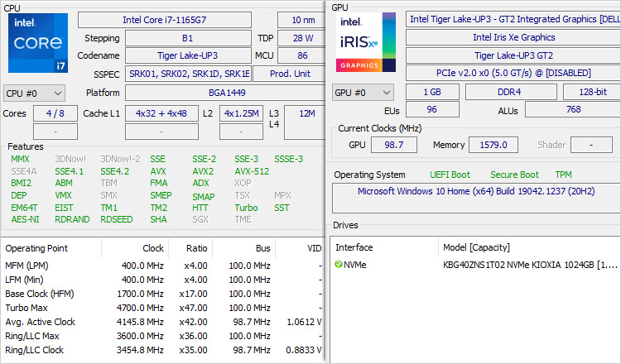Click the Intel Core i7-1165G7 name field
The height and width of the screenshot is (364, 621).
(x=165, y=20)
